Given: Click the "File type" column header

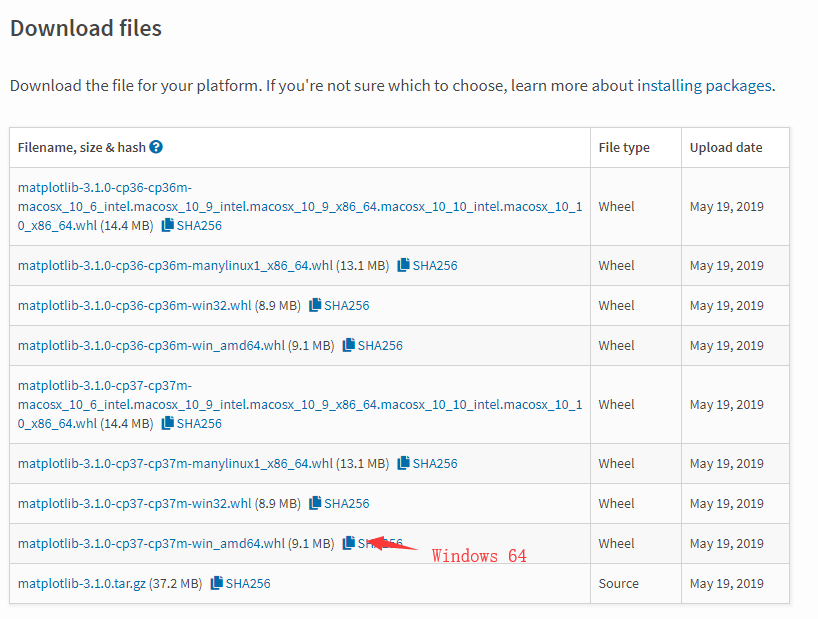Looking at the screenshot, I should pos(624,148).
